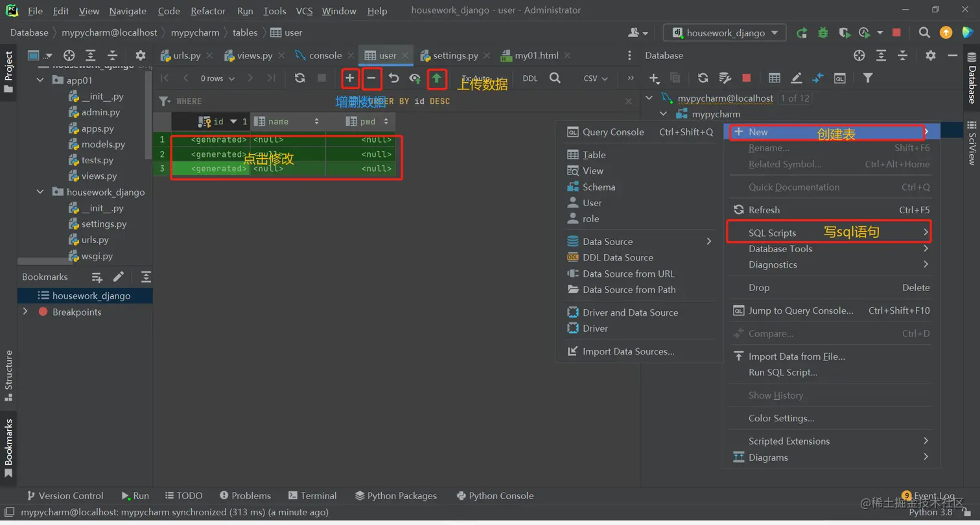Edit bookmark with the pencil icon
The image size is (980, 525).
click(x=118, y=277)
